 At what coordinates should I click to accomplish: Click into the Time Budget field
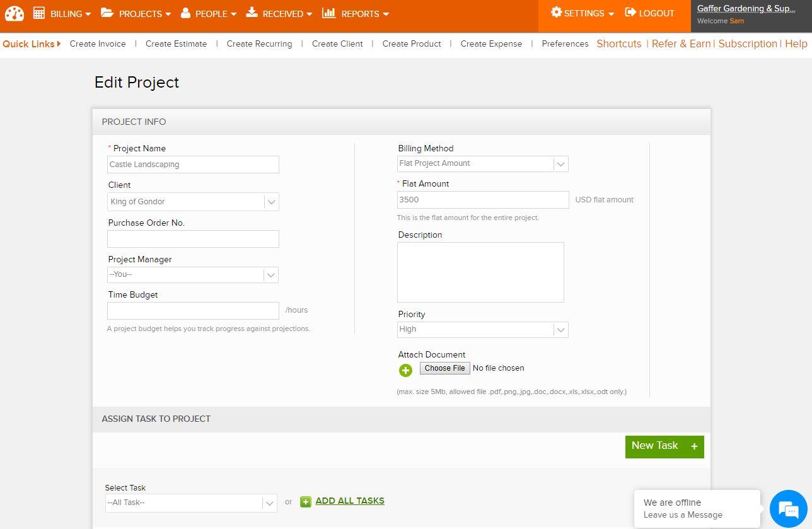point(193,311)
